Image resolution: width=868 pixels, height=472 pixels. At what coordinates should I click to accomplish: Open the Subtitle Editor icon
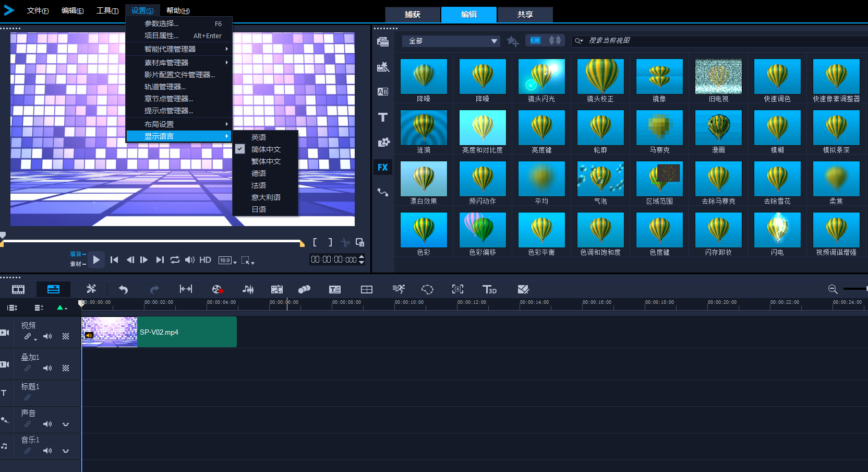click(335, 289)
